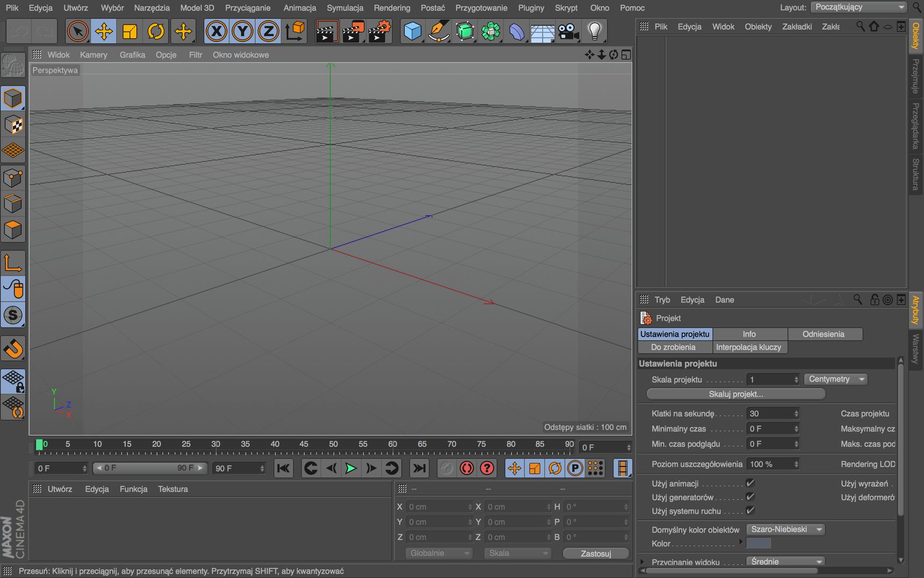
Task: Click the red question mark keyframe icon
Action: [x=487, y=468]
